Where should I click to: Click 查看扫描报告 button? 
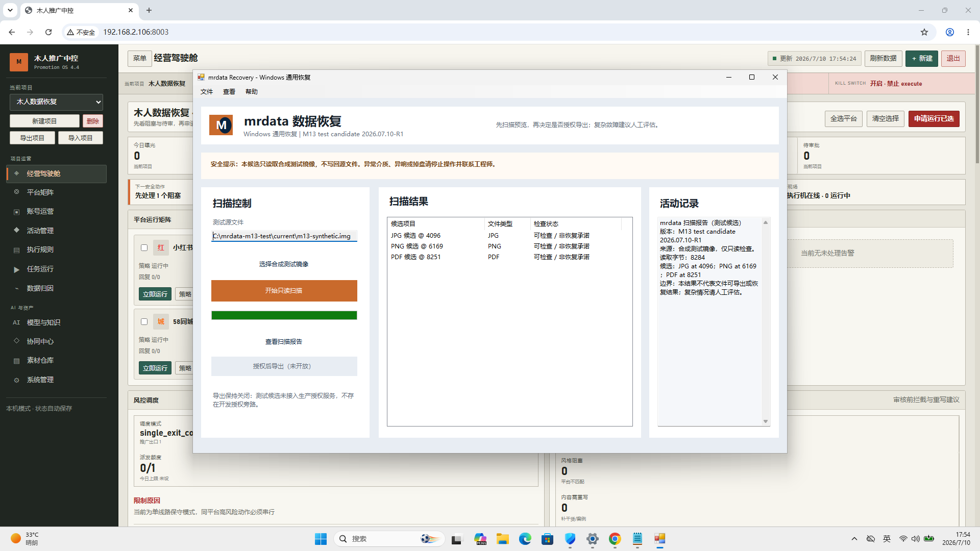tap(284, 342)
